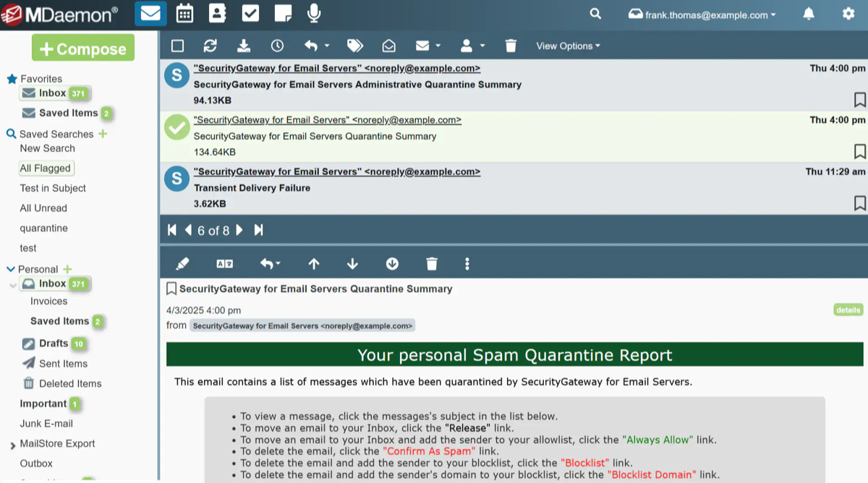
Task: Show message details via details badge
Action: [x=848, y=309]
